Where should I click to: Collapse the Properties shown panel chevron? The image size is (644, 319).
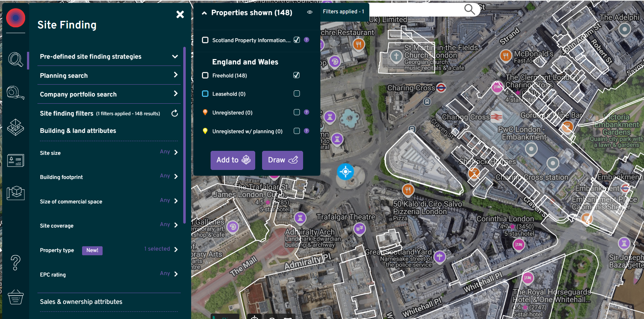point(204,13)
